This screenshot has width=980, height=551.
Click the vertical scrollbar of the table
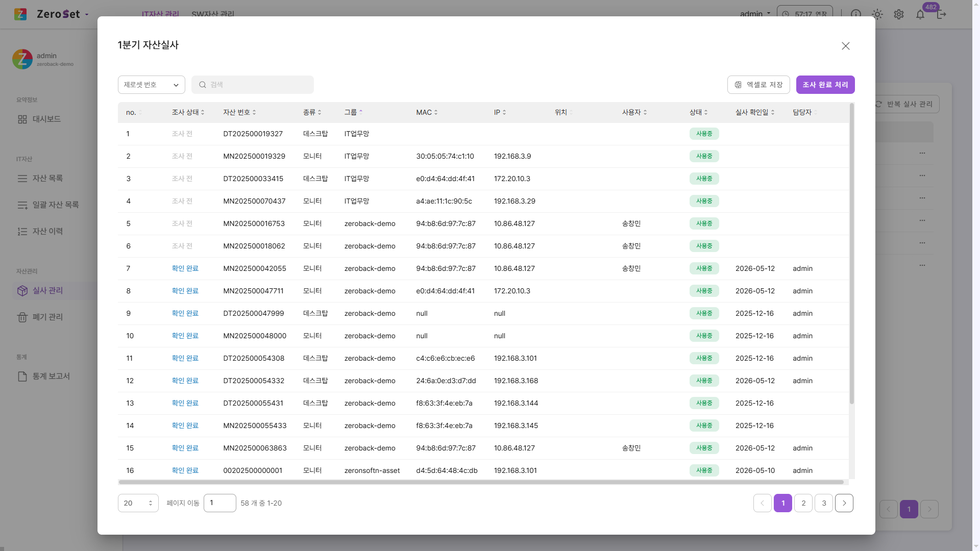pos(851,254)
